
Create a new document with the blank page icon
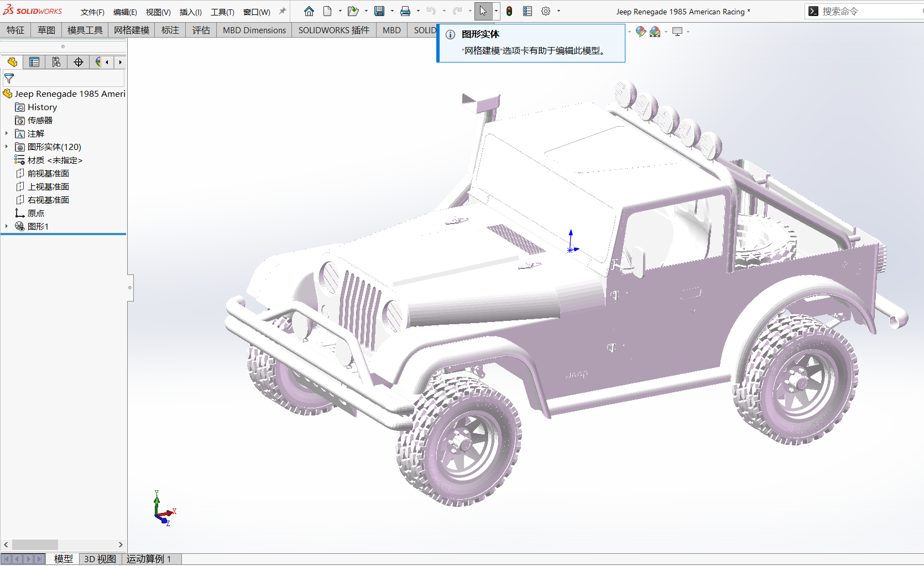coord(327,11)
